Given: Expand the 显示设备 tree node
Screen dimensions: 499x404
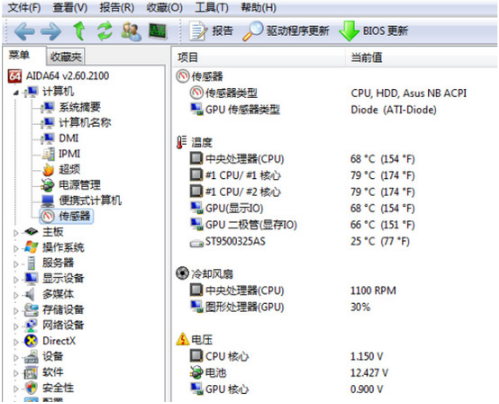Looking at the screenshot, I should [x=15, y=280].
